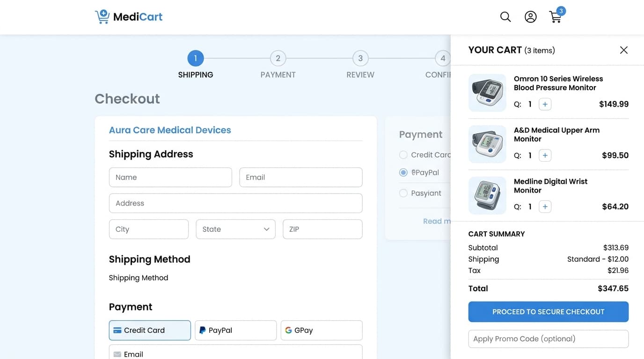Click the Read more link
This screenshot has width=644, height=359.
[x=437, y=221]
